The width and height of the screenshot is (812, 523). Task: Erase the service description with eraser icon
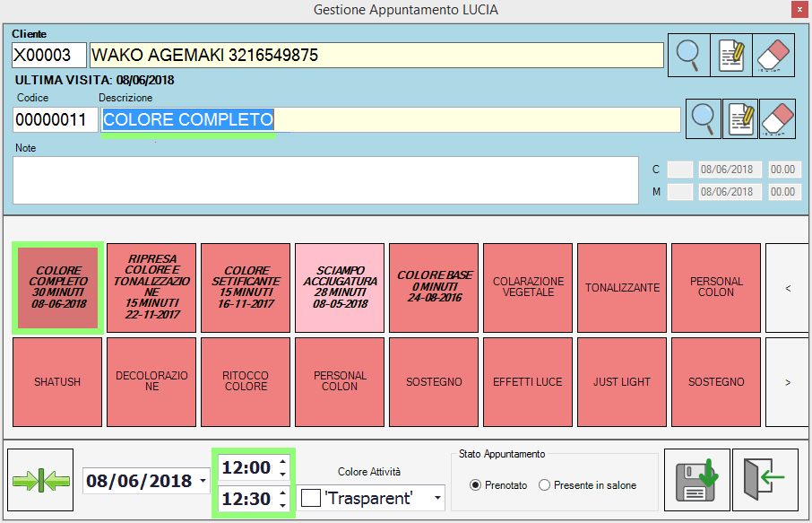(777, 118)
